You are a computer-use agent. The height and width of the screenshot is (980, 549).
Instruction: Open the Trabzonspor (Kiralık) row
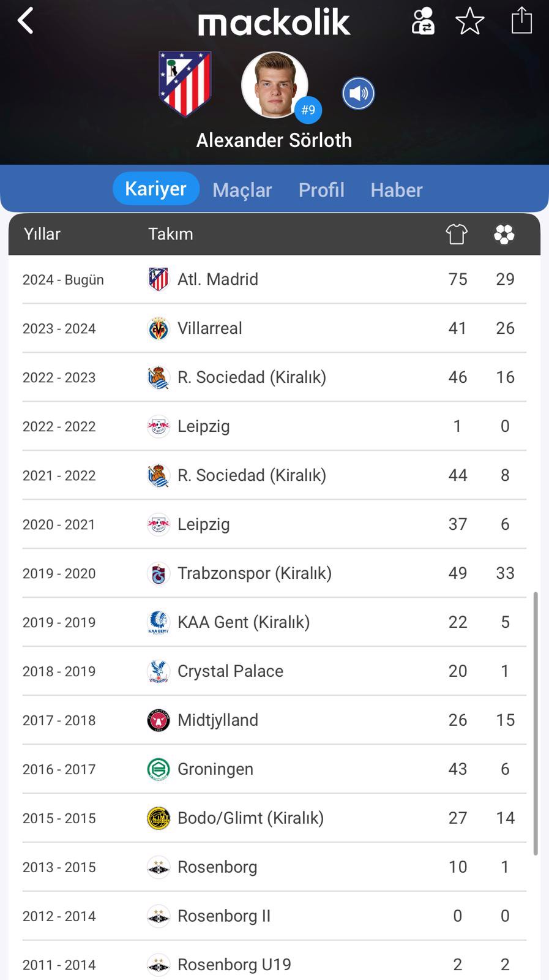click(274, 573)
